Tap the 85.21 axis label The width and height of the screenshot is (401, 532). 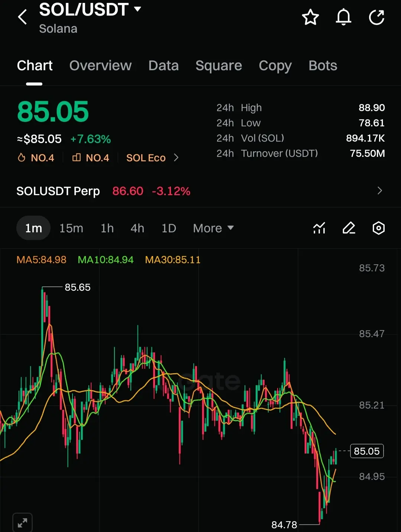coord(372,405)
